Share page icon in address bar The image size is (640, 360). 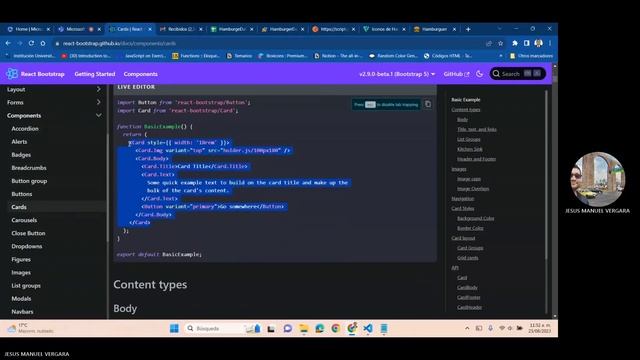489,43
